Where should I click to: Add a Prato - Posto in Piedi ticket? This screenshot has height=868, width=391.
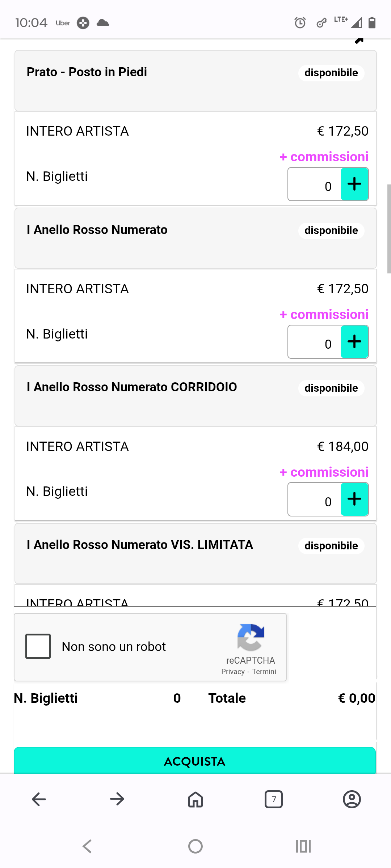[354, 184]
